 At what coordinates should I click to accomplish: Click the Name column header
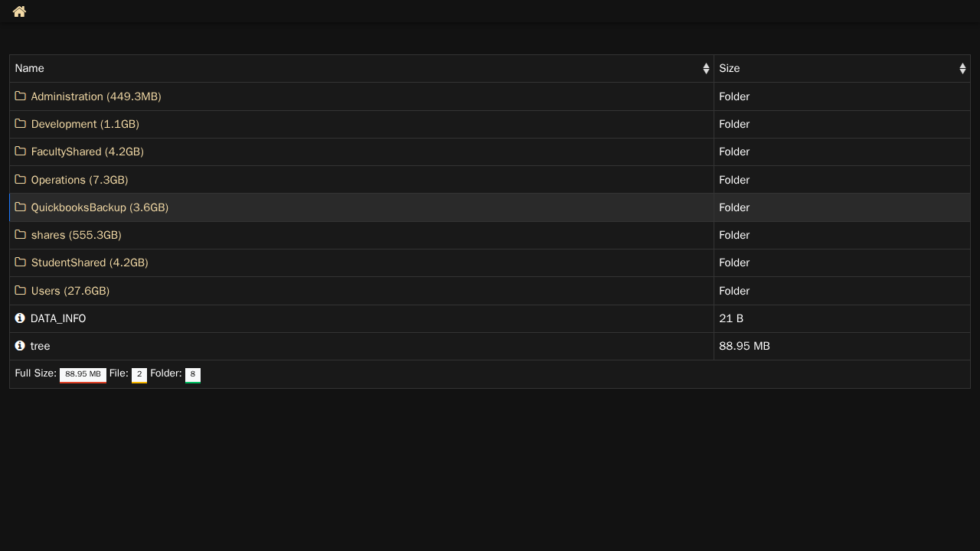[30, 69]
